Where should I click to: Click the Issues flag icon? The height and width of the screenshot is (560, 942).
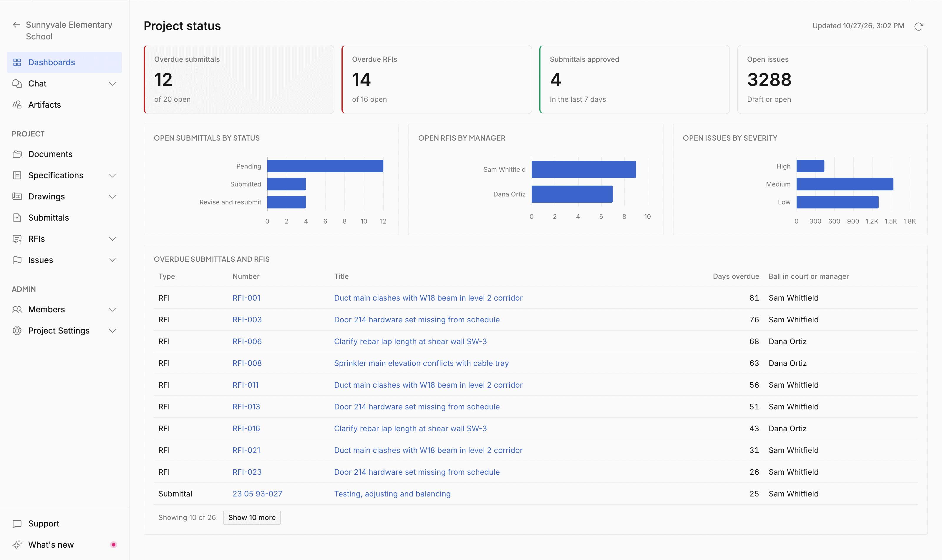(17, 260)
